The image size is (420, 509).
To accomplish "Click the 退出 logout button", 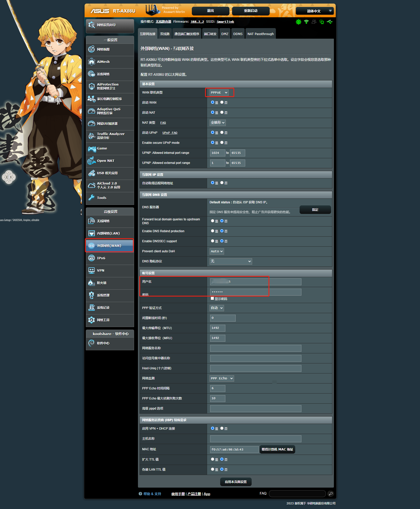I will (x=211, y=11).
